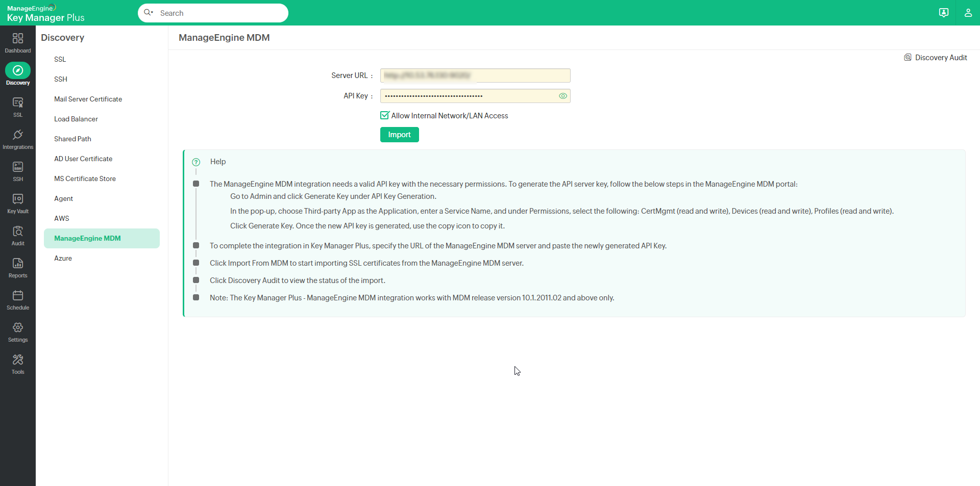The width and height of the screenshot is (980, 486).
Task: Click 'Go to Admin and click Generate Key' step
Action: click(333, 196)
